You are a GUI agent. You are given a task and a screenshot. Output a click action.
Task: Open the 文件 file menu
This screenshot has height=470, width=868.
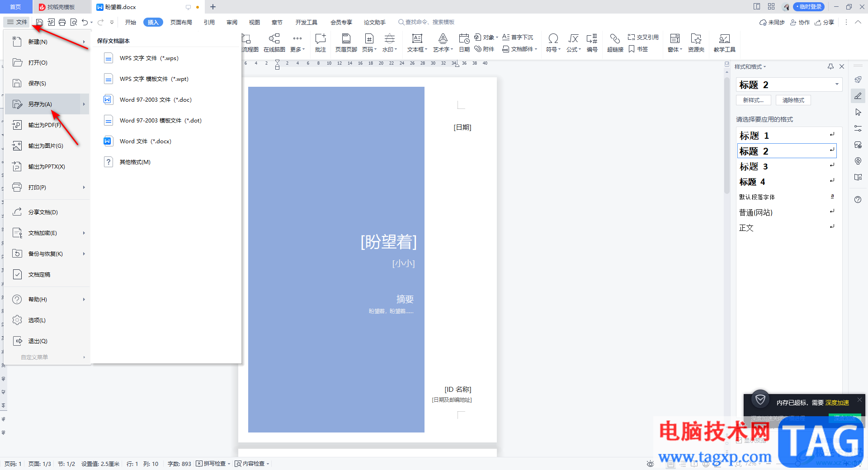coord(17,22)
